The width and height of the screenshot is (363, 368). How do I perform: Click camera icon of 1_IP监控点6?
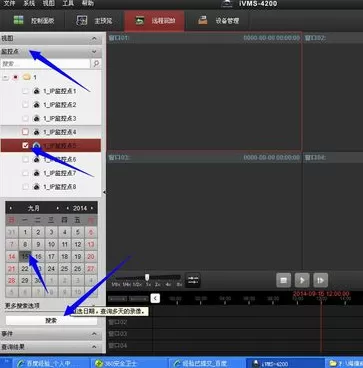click(x=37, y=160)
